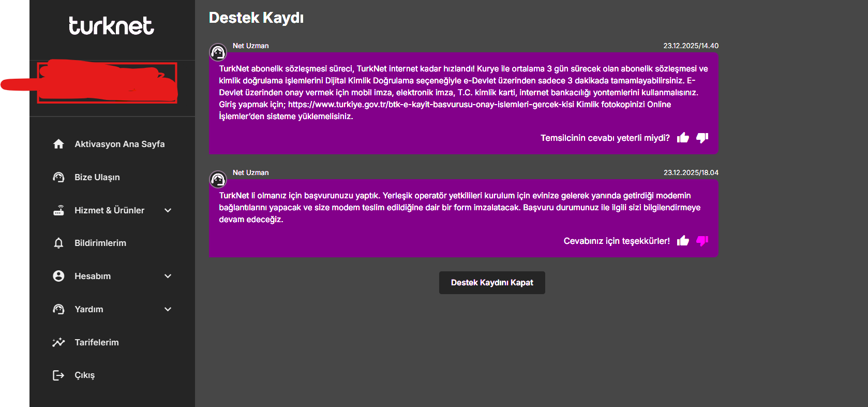Give thumbs up on the 14.40 reply

(x=683, y=138)
